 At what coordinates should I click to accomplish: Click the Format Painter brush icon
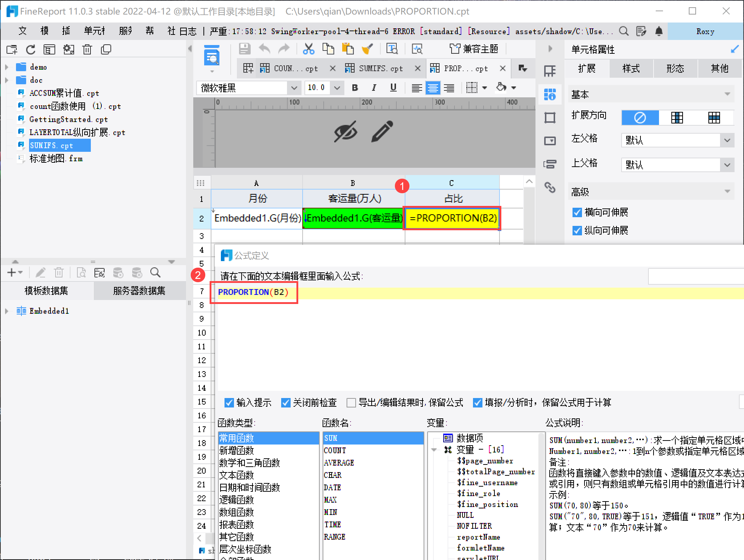click(367, 49)
